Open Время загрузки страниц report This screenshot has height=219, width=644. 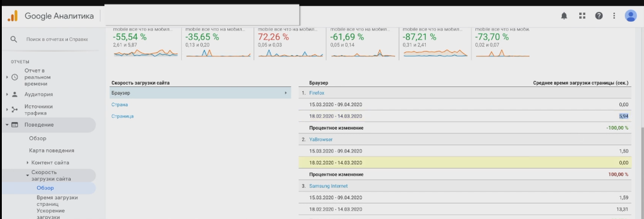click(57, 200)
